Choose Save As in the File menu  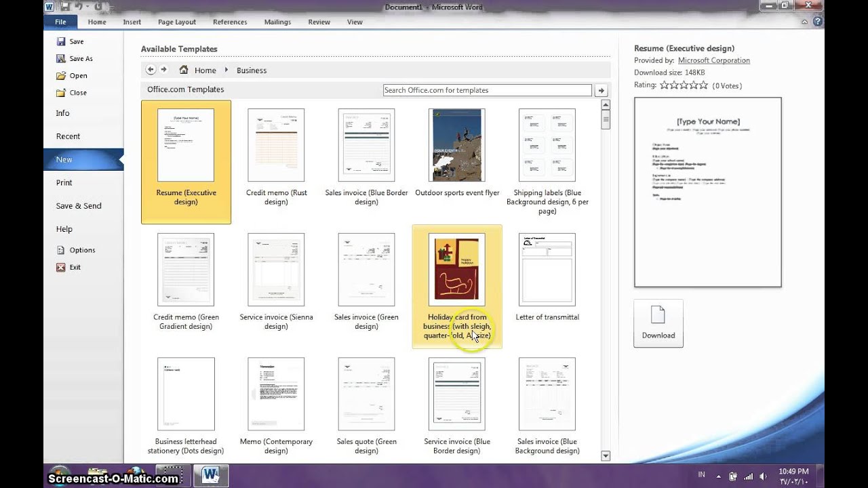(x=75, y=58)
